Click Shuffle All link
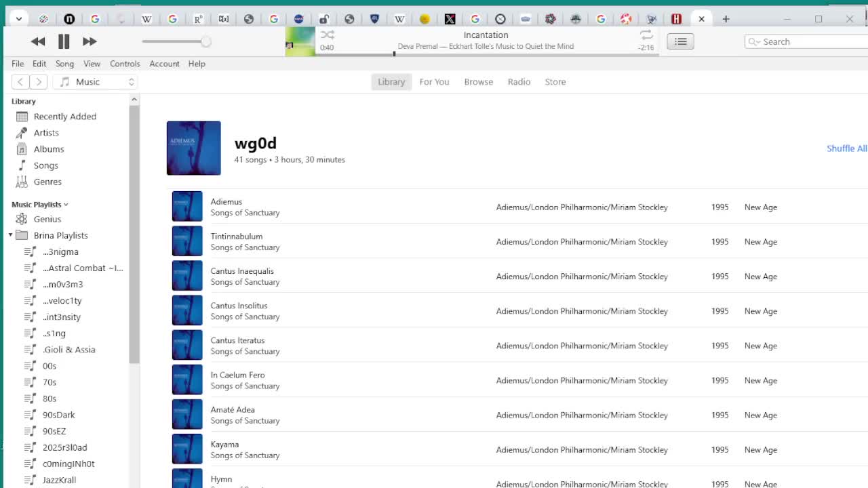This screenshot has height=488, width=868. click(x=846, y=148)
